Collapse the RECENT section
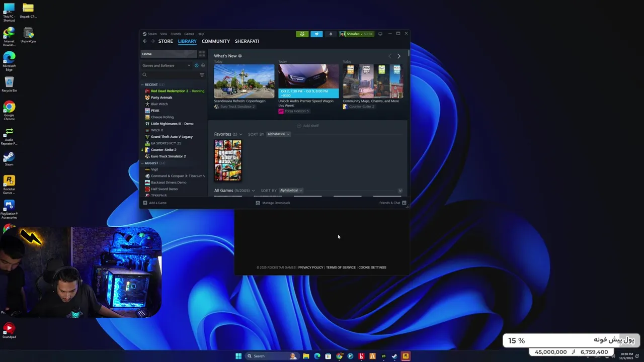 click(x=151, y=84)
